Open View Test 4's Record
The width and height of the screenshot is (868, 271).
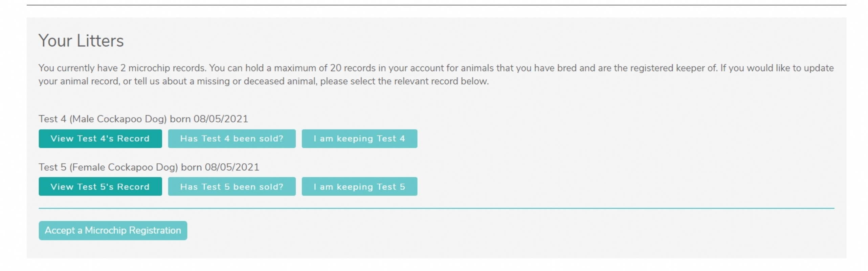[100, 139]
